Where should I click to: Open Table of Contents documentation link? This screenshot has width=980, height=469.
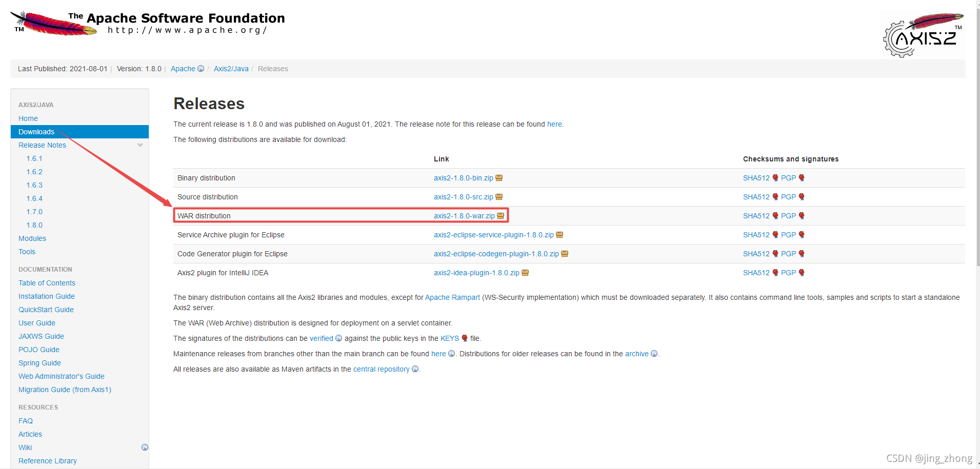[x=47, y=283]
